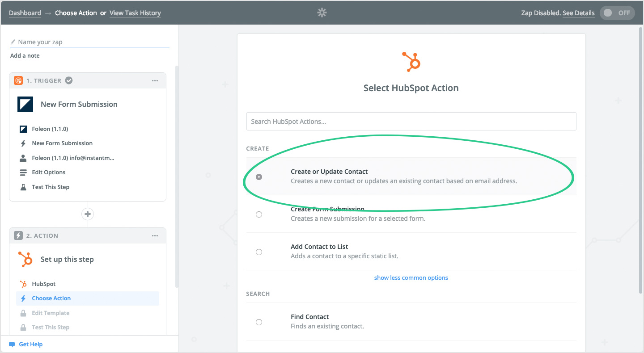Choose the Find Contact radio option
The width and height of the screenshot is (644, 353).
(259, 322)
